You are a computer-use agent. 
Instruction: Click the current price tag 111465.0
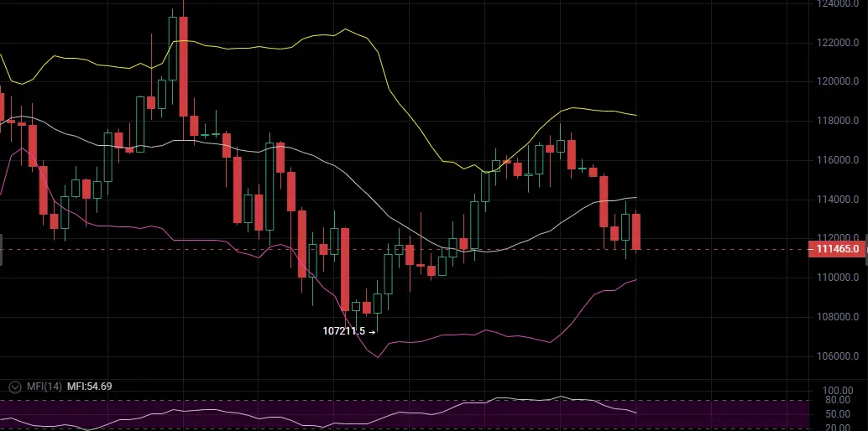838,250
